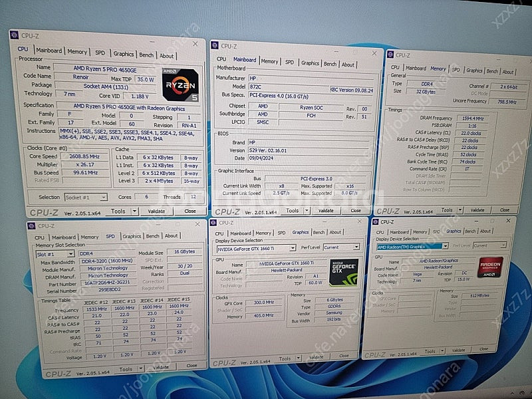532x399 pixels.
Task: Click the Tools dropdown arrow in the Mainboard window
Action: (307, 211)
